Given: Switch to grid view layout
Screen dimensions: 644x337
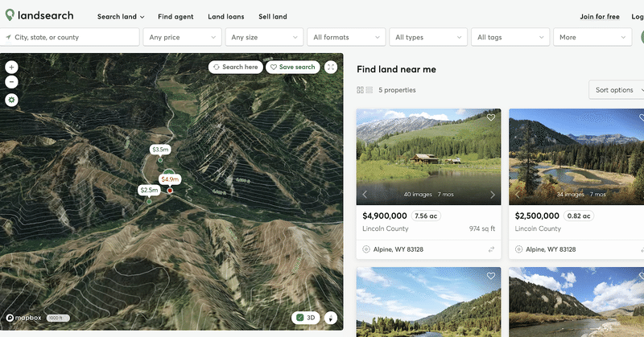Looking at the screenshot, I should pyautogui.click(x=360, y=90).
